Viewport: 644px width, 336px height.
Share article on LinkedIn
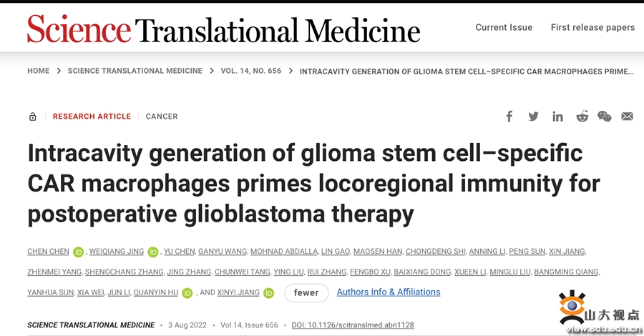coord(557,117)
